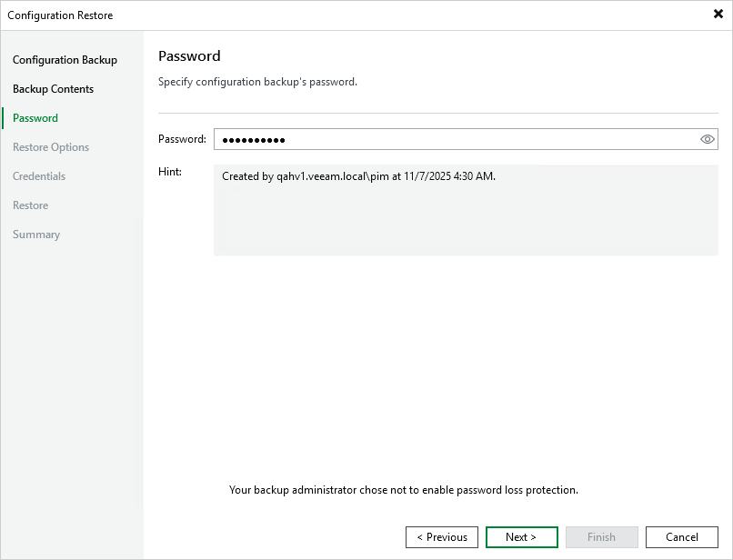Select the Password step in sidebar
The height and width of the screenshot is (560, 733).
[35, 118]
